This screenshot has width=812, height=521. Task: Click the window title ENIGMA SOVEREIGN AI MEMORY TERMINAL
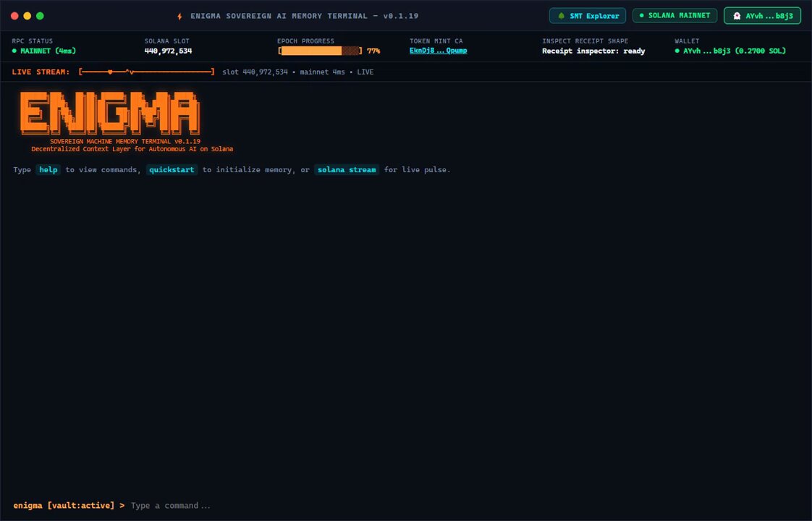point(305,16)
